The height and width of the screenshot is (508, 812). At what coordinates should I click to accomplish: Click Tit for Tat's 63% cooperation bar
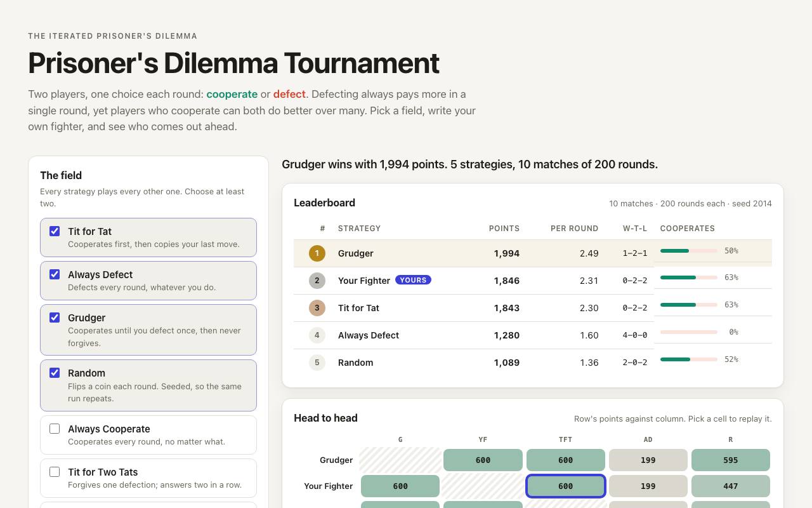689,305
